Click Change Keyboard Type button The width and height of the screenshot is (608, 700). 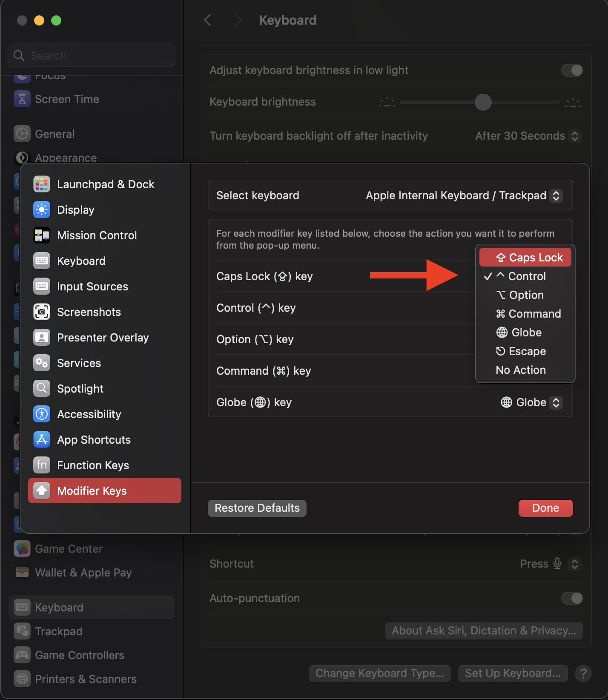pyautogui.click(x=380, y=673)
